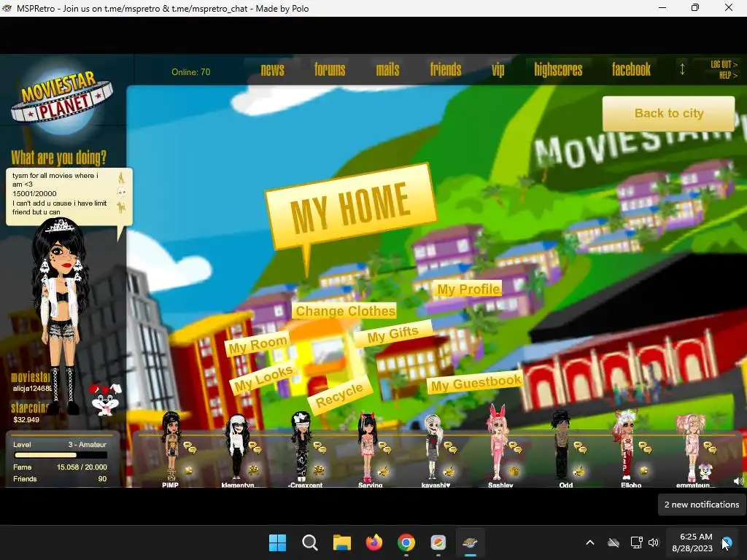The height and width of the screenshot is (560, 747).
Task: Click emmateun_'s white bunny pet
Action: tap(705, 470)
